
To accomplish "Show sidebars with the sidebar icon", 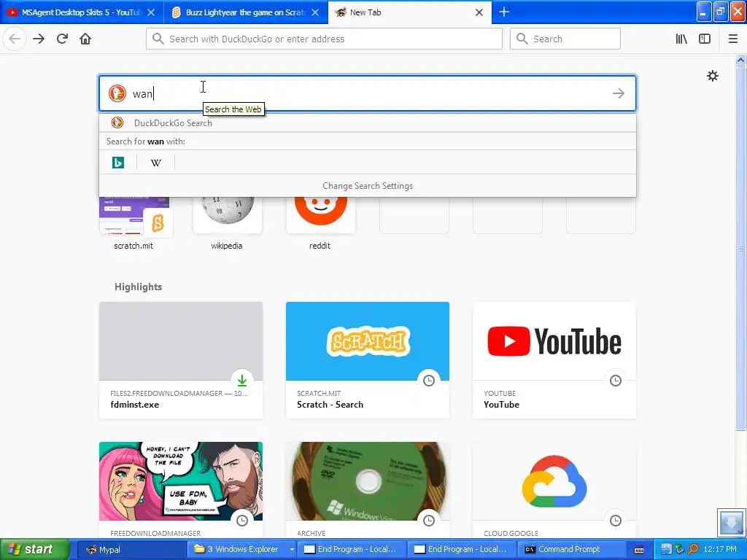I will tap(705, 39).
